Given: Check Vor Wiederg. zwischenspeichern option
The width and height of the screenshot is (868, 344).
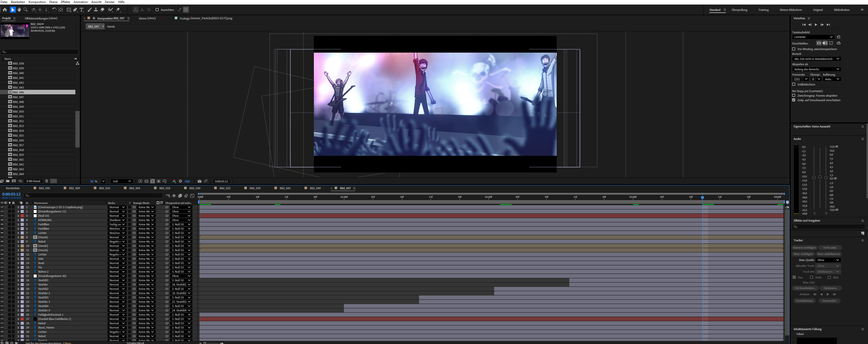Looking at the screenshot, I should [x=794, y=49].
